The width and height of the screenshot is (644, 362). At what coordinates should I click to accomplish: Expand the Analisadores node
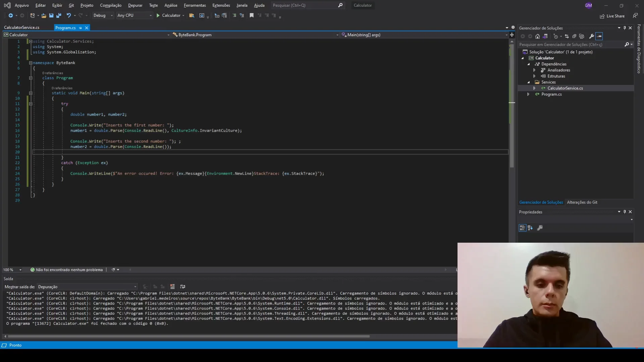(534, 70)
